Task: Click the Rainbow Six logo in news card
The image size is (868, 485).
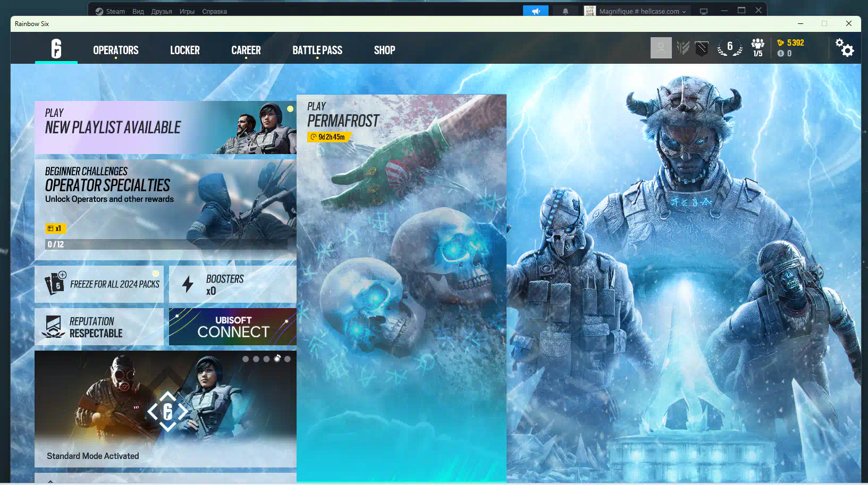Action: [x=167, y=411]
